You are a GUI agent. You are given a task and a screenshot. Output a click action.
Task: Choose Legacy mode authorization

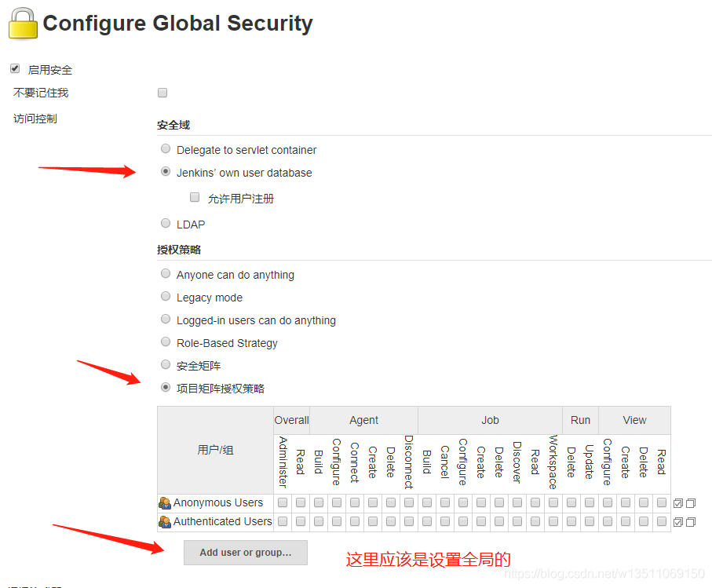pos(166,296)
